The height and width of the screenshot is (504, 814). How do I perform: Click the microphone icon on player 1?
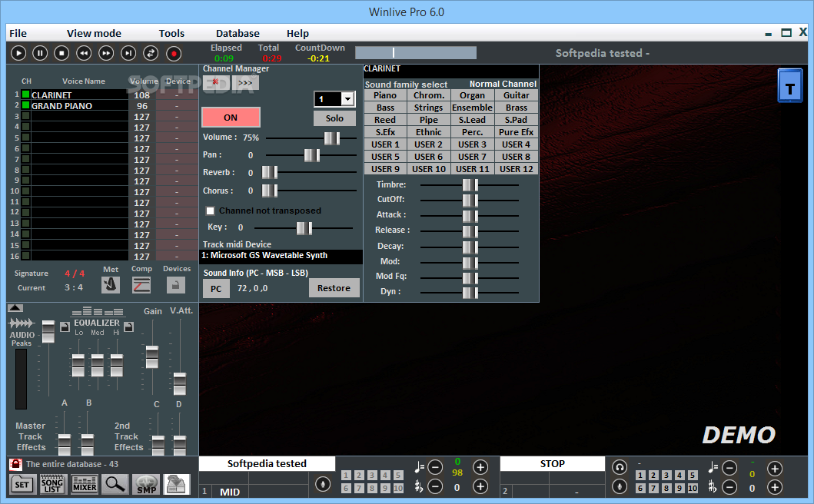tap(323, 484)
